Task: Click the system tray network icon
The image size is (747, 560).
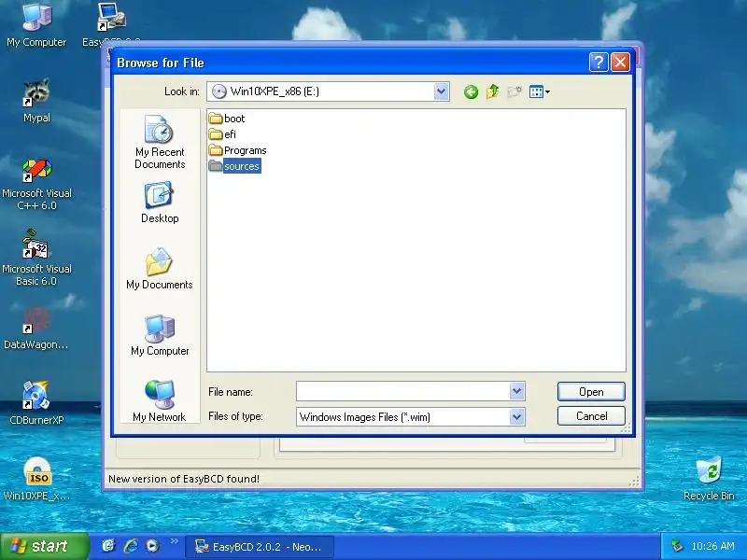Action: coord(676,546)
